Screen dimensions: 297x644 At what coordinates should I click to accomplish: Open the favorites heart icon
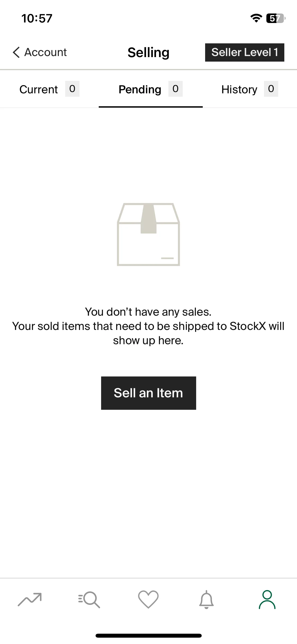(x=148, y=599)
